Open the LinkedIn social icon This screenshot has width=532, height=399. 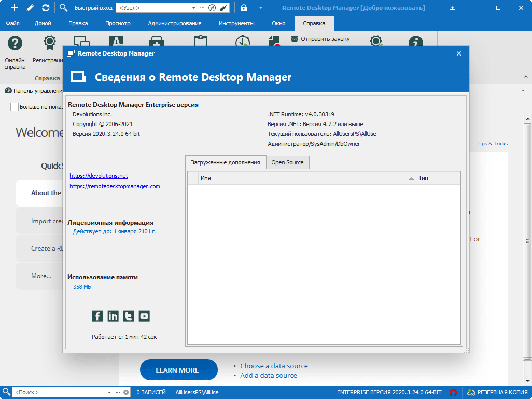tap(113, 316)
